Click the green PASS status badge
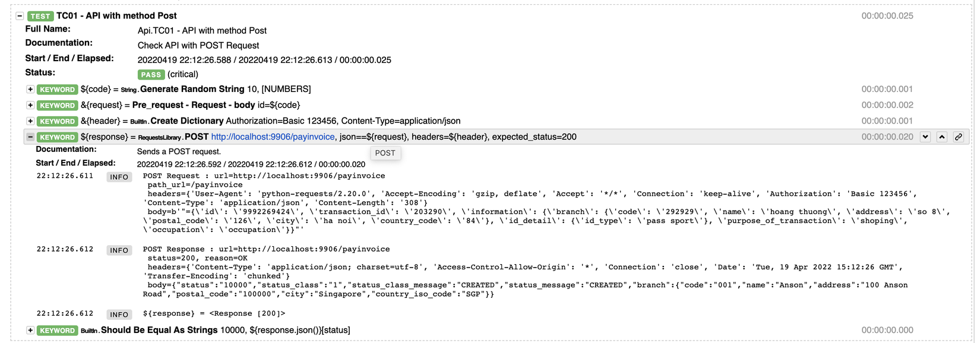The height and width of the screenshot is (343, 980). [151, 75]
